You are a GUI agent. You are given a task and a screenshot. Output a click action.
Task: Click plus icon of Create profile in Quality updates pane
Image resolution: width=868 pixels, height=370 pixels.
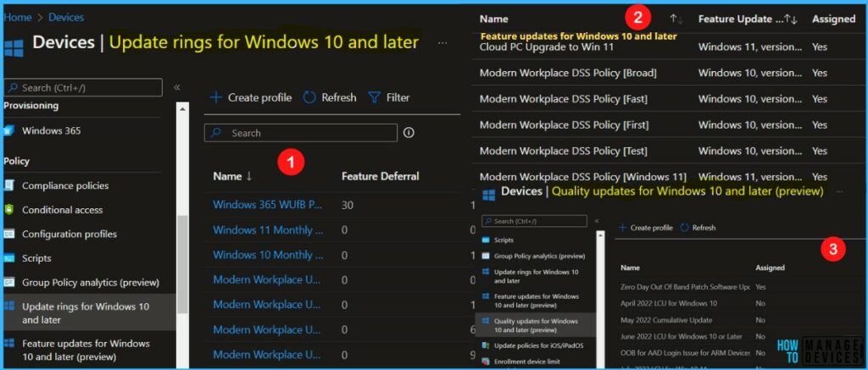pyautogui.click(x=622, y=227)
